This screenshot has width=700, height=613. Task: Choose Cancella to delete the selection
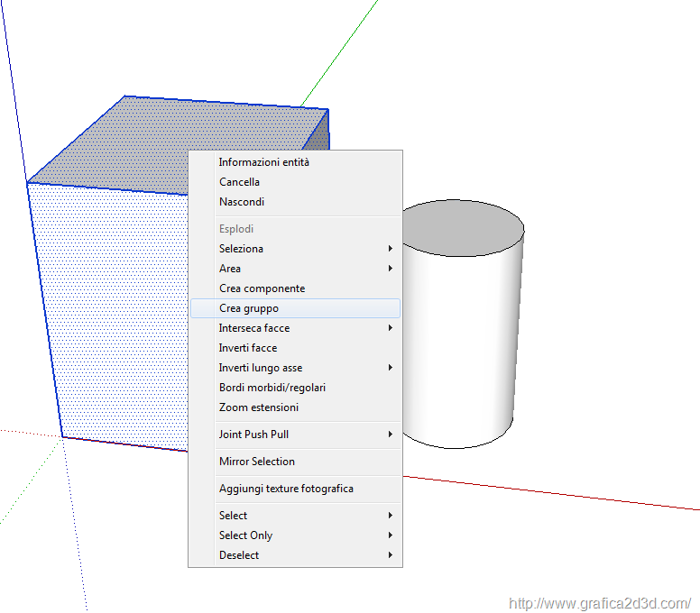[x=239, y=182]
